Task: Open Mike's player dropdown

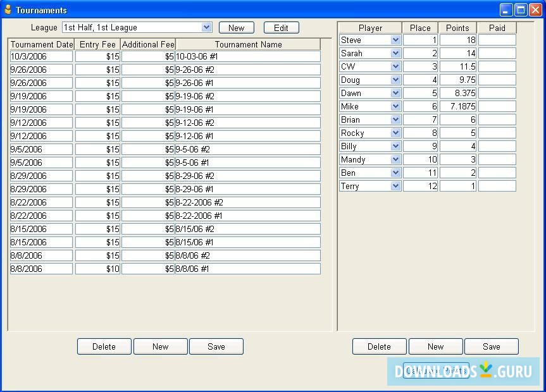Action: [395, 106]
